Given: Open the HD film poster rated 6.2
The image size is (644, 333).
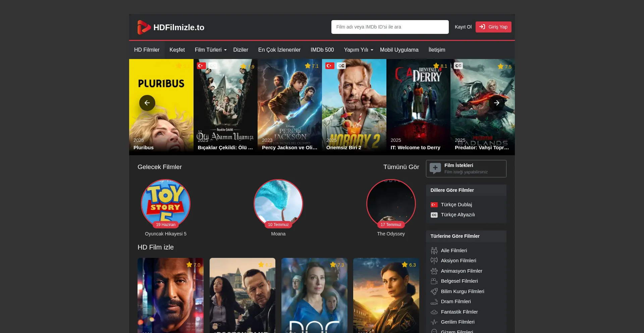Looking at the screenshot, I should pyautogui.click(x=243, y=295).
